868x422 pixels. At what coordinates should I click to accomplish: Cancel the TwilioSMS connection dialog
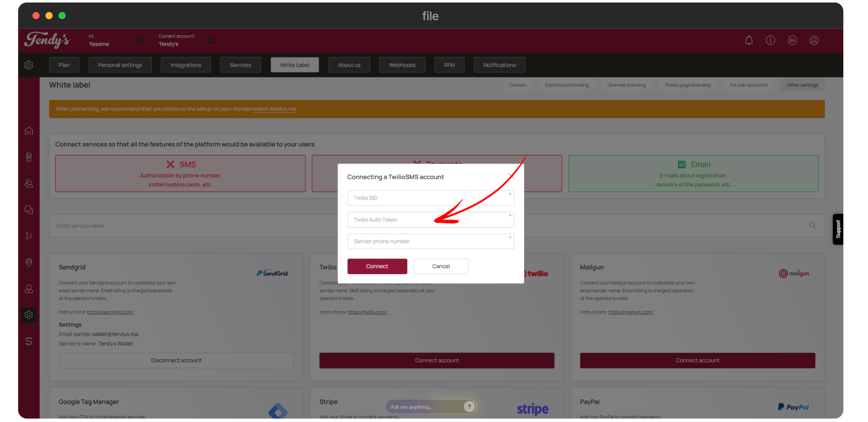point(441,266)
